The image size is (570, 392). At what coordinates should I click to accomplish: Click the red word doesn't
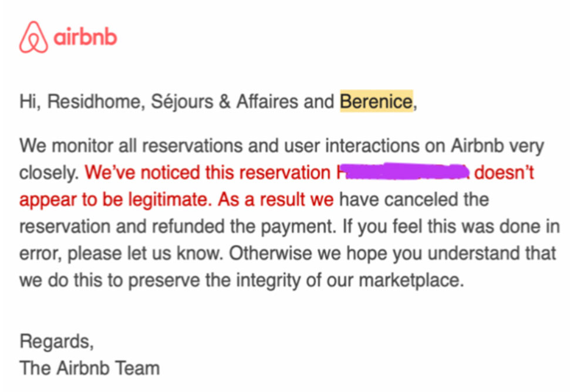(504, 172)
